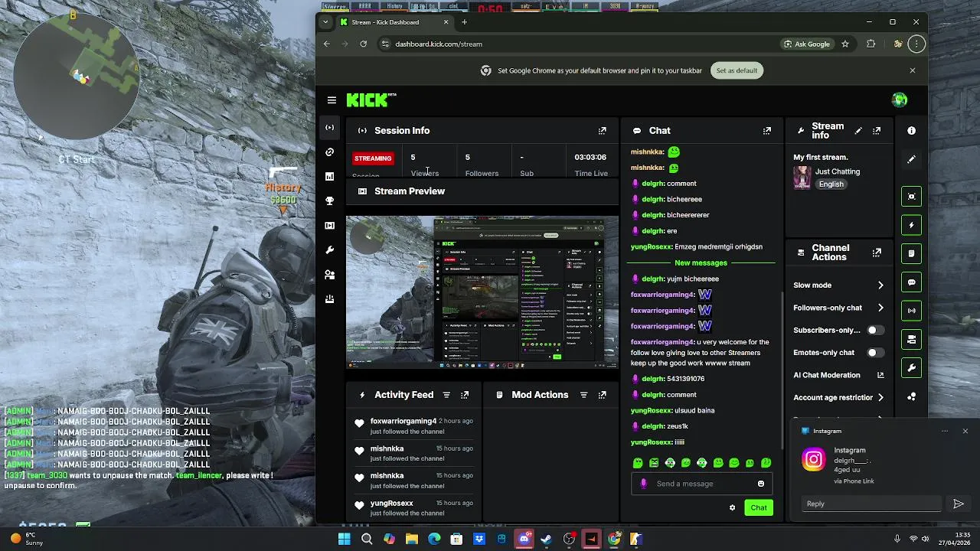This screenshot has width=980, height=551.
Task: Toggle the mod actions document widget button
Action: pos(911,253)
